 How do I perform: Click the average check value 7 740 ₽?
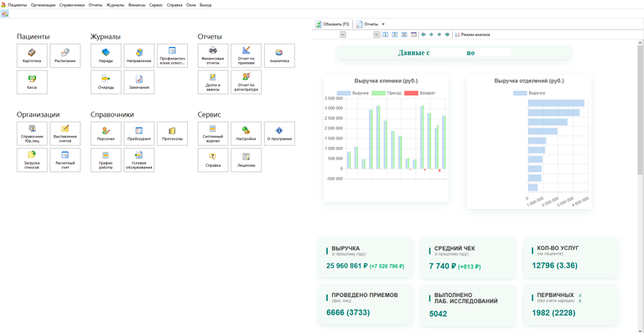click(443, 267)
